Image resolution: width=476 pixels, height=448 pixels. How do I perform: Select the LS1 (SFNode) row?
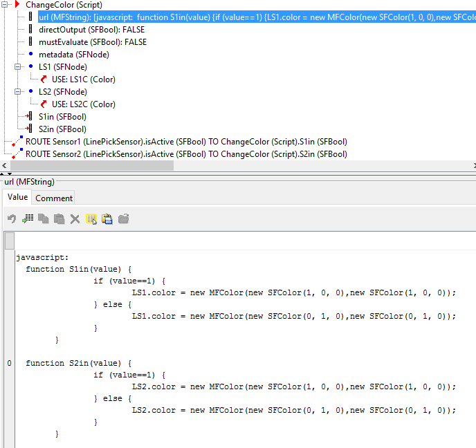click(62, 67)
